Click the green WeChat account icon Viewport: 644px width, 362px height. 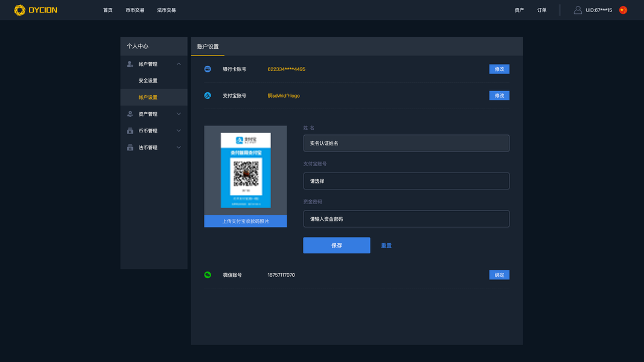pos(208,275)
